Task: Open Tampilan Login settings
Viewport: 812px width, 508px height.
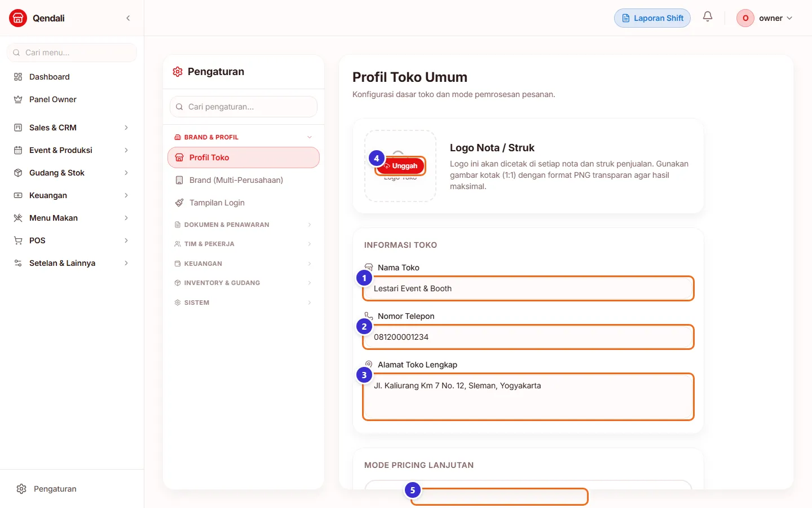Action: [x=244, y=203]
